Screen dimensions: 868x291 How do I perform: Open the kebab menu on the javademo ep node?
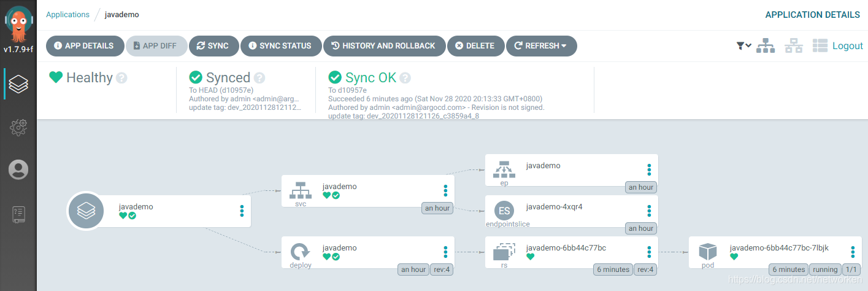pos(649,169)
